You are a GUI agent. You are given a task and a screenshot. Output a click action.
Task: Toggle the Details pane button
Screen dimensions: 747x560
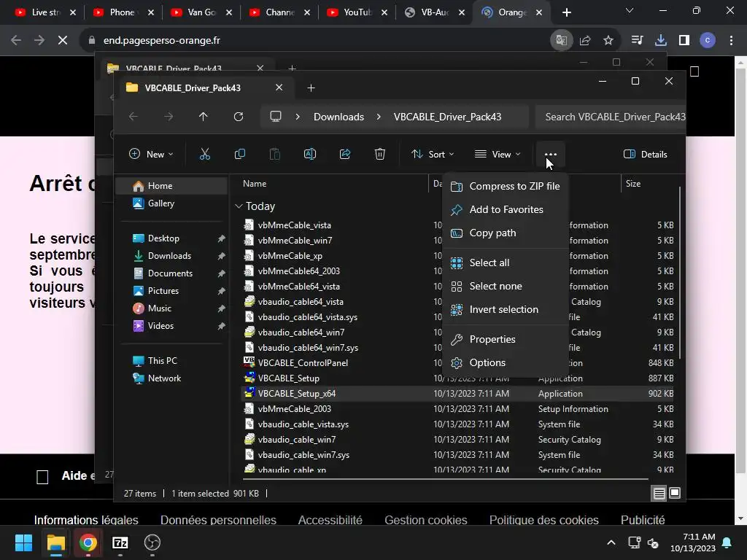[x=646, y=154]
